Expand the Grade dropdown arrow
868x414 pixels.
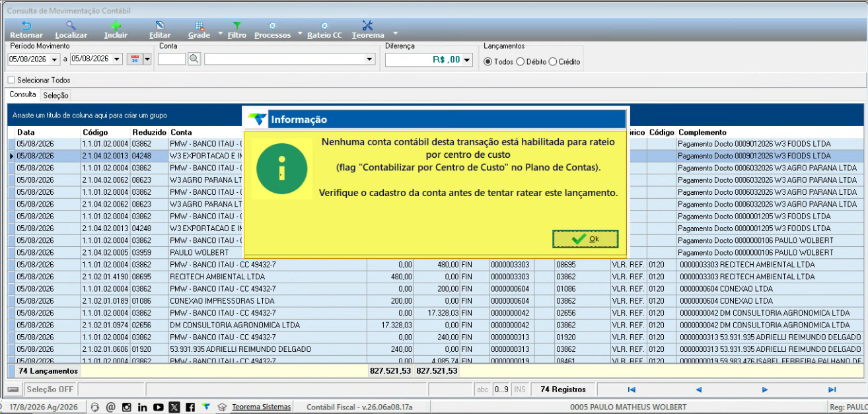tap(221, 33)
